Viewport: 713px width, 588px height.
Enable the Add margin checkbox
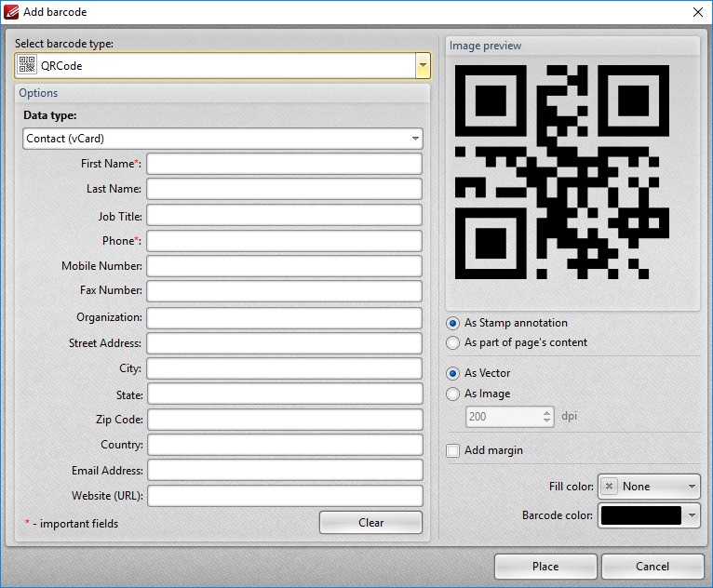click(452, 451)
